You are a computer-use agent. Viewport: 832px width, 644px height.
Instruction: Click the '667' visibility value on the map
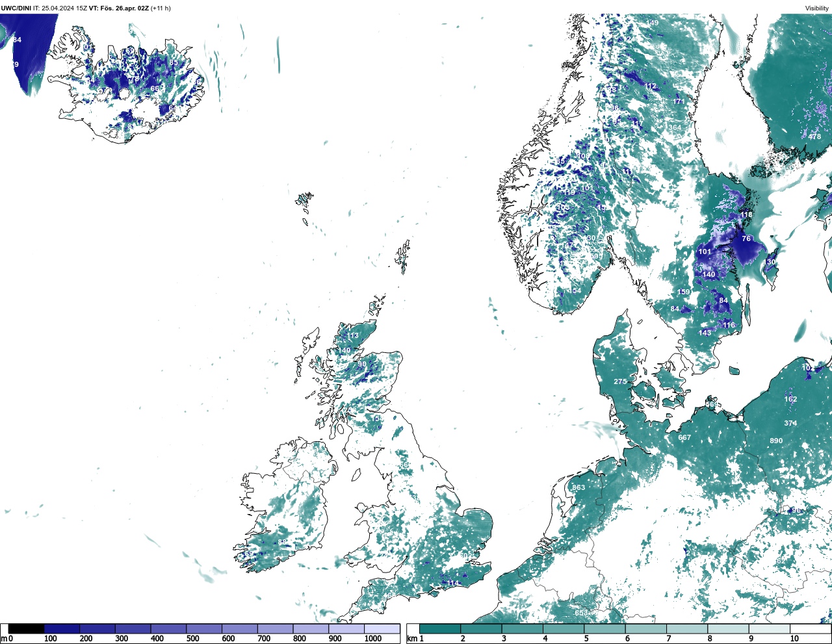tap(684, 437)
